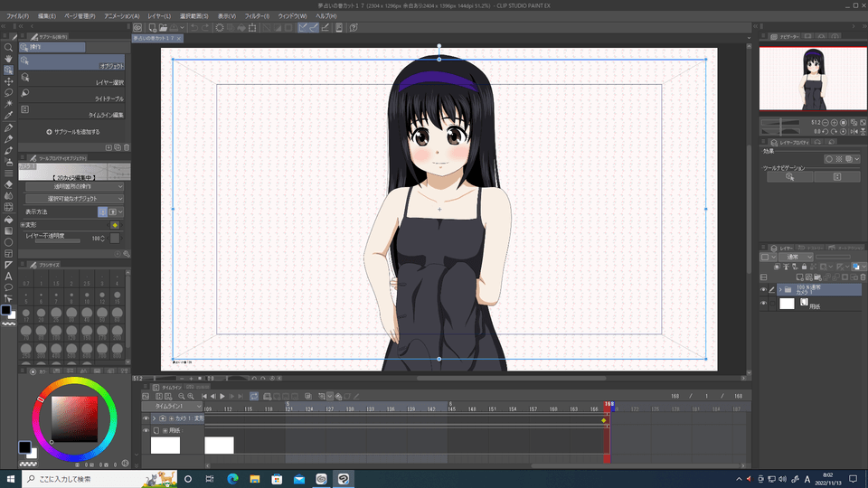Image resolution: width=868 pixels, height=488 pixels.
Task: Zoom in the timeline view
Action: pos(191,396)
